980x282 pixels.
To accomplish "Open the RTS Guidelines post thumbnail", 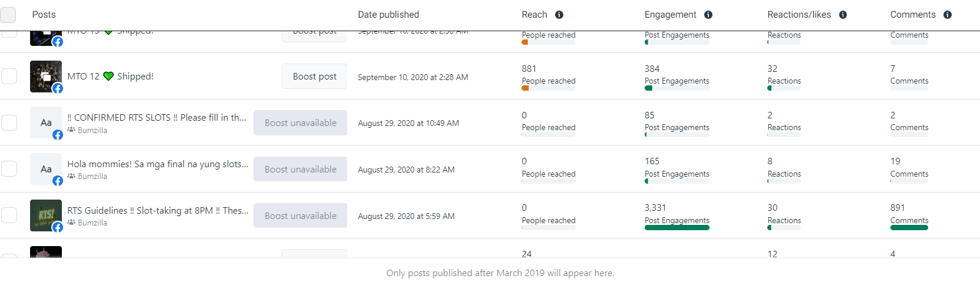I will [x=45, y=215].
